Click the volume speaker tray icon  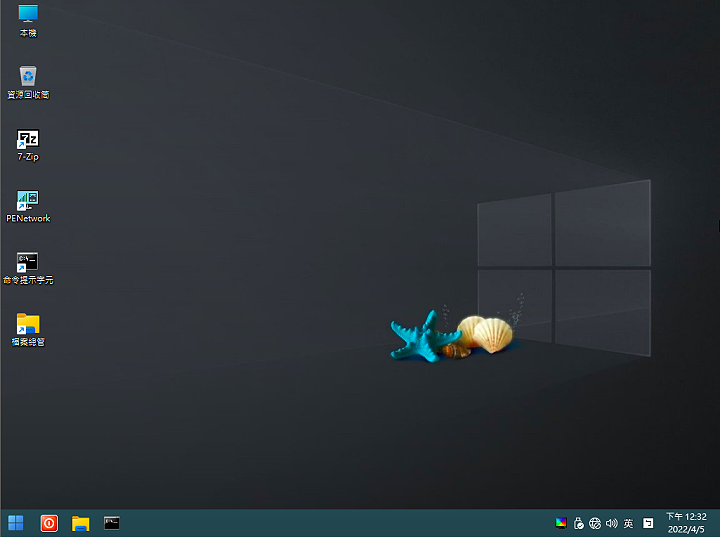pyautogui.click(x=612, y=523)
